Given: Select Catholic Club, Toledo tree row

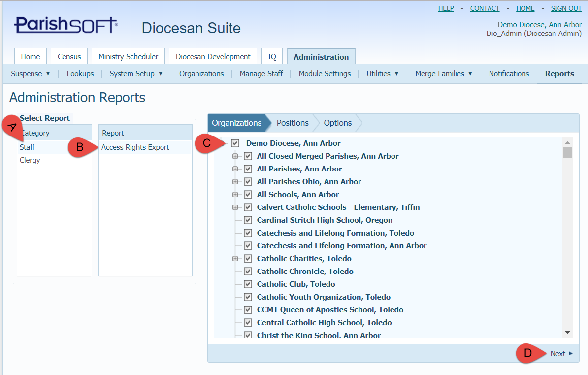Looking at the screenshot, I should [296, 284].
